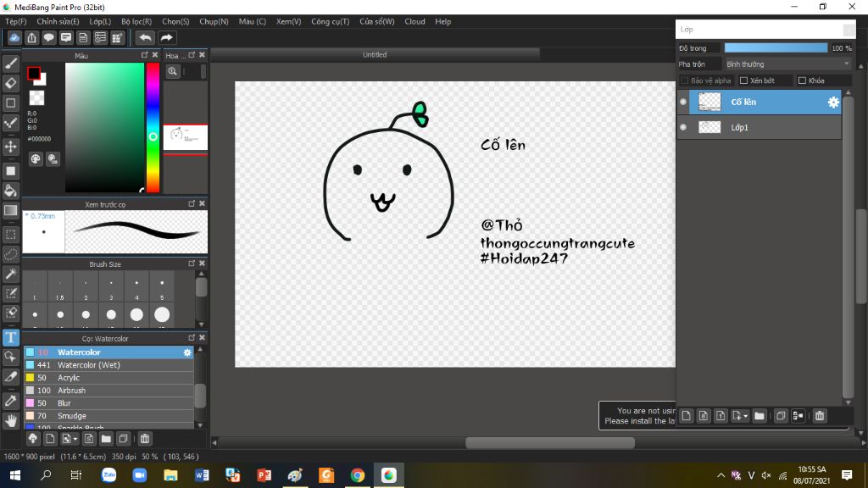
Task: Switch to the Untitled canvas tab
Action: pos(375,54)
